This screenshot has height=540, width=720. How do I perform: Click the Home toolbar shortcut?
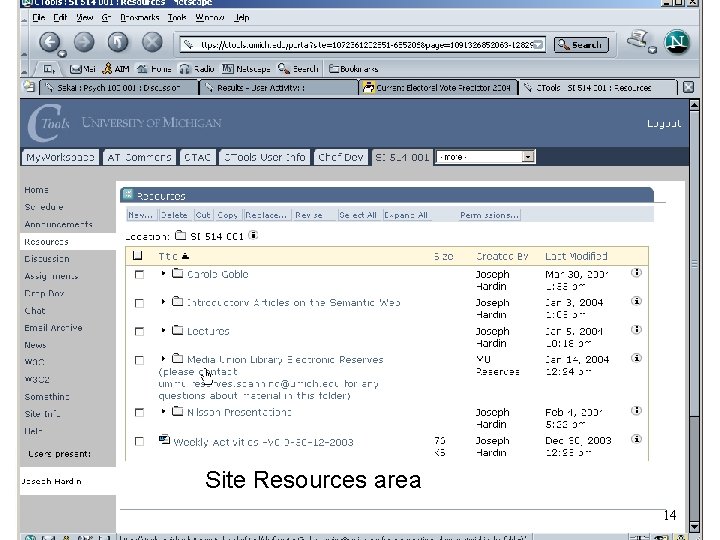pos(154,69)
